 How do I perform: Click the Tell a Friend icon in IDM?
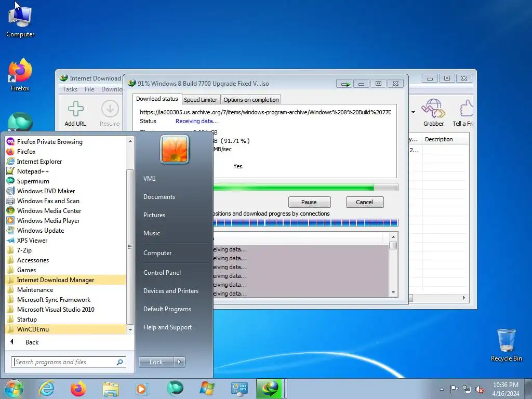click(x=464, y=113)
